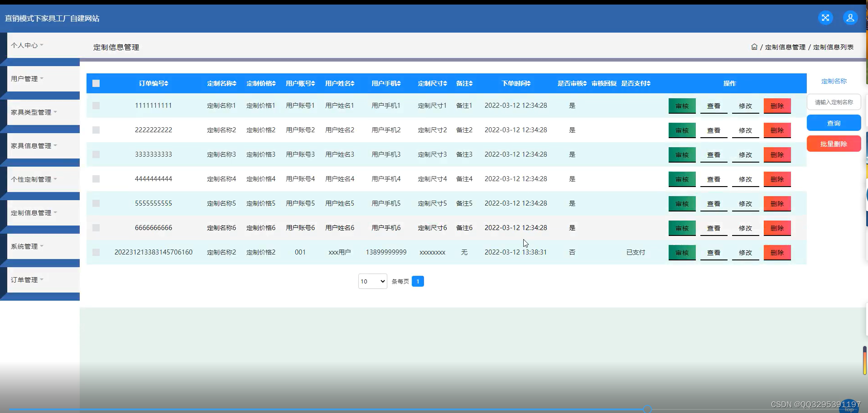
Task: Check the row for order 1111111111
Action: [96, 106]
